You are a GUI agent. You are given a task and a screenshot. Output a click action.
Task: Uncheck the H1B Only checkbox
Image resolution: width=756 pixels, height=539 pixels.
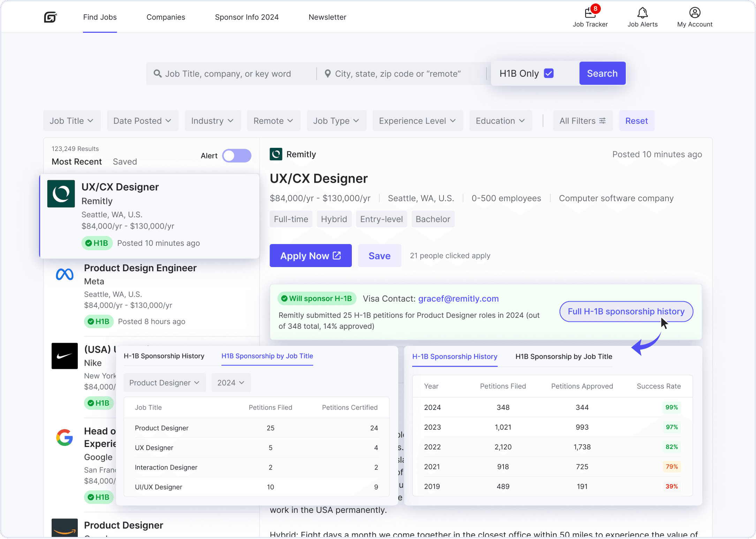[x=549, y=74]
